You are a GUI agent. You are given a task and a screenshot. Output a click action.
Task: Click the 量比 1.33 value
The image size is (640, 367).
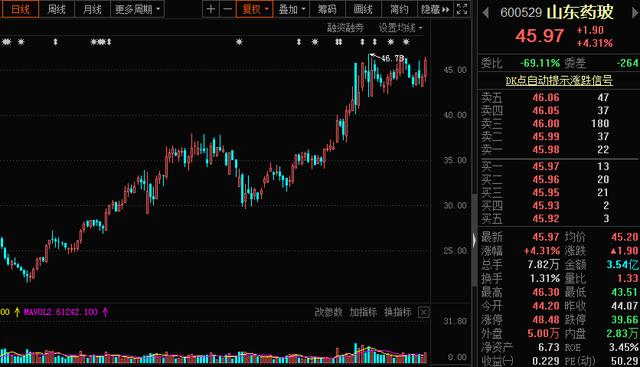[x=628, y=278]
